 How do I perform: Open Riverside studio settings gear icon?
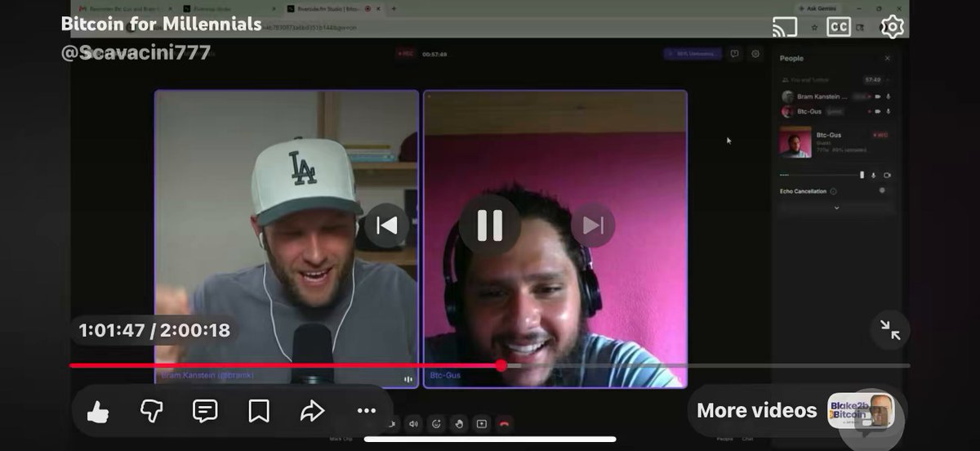pyautogui.click(x=755, y=54)
